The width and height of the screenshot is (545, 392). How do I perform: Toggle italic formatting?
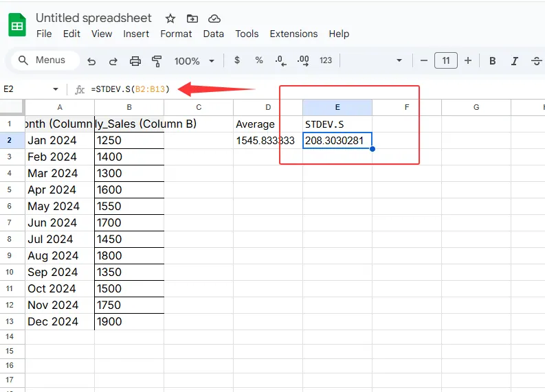coord(515,60)
